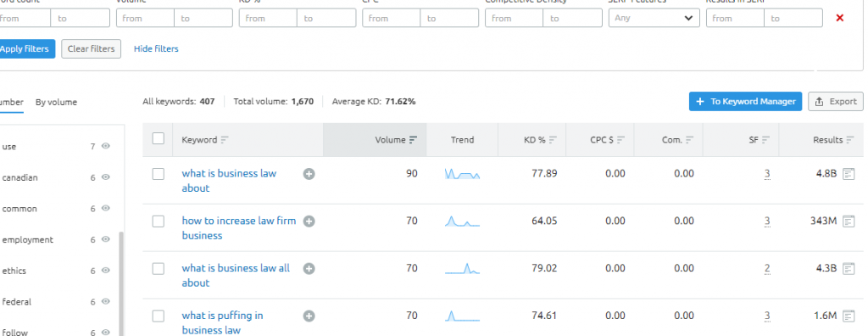
Task: Sort by Results column sort icon
Action: [x=849, y=140]
